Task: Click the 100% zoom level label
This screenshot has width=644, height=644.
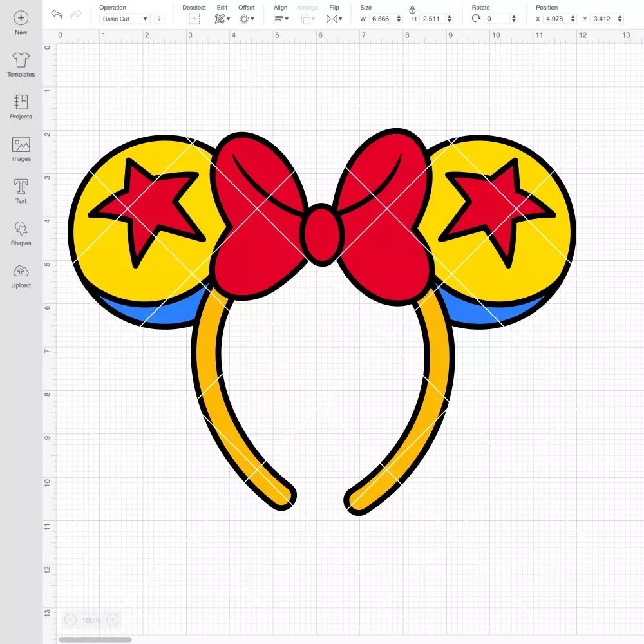Action: click(91, 620)
